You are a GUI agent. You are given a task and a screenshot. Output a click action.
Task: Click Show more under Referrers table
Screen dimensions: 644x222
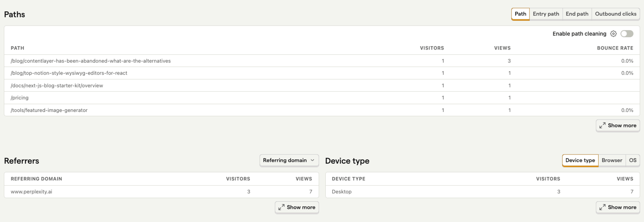pyautogui.click(x=297, y=207)
